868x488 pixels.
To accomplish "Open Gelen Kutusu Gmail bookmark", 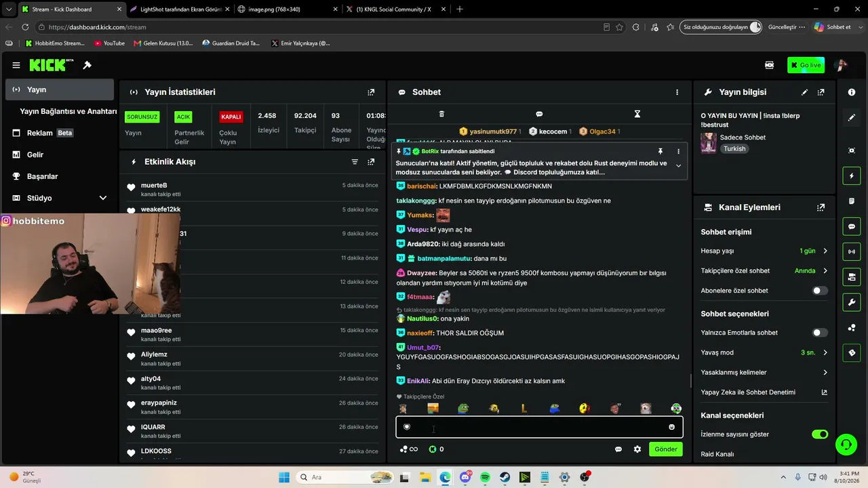I will pos(163,43).
